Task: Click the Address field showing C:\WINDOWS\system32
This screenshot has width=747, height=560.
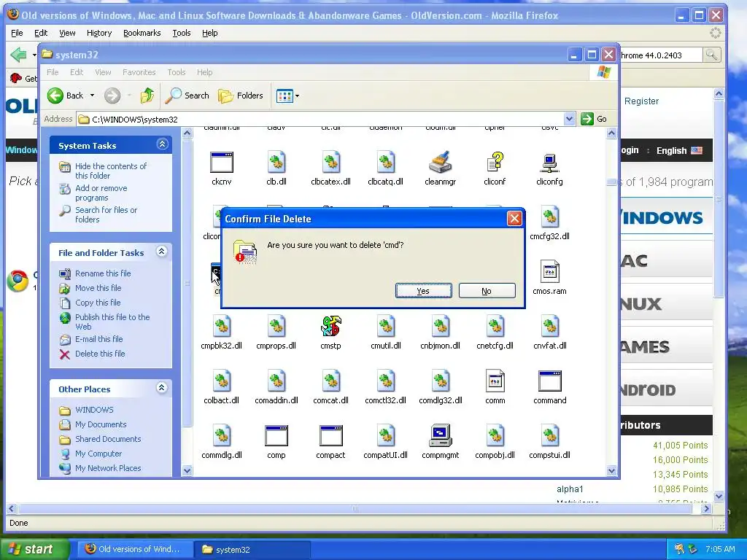Action: [326, 119]
